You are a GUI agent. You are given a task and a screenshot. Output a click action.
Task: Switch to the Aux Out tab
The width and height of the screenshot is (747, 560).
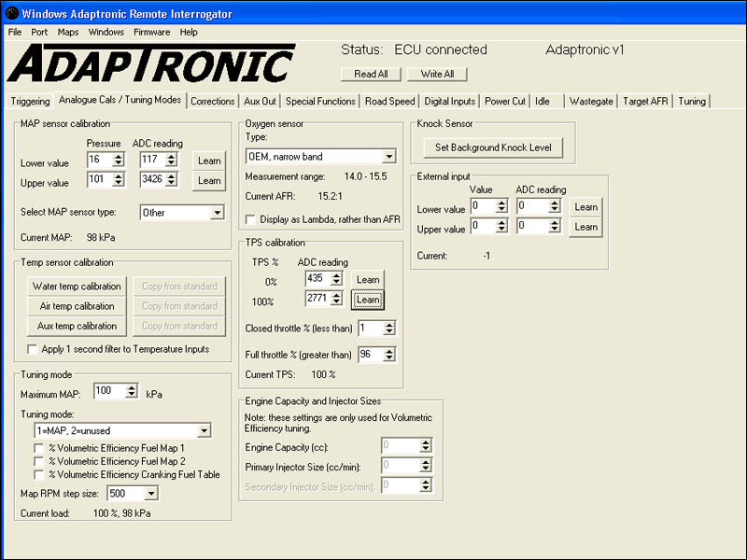260,101
